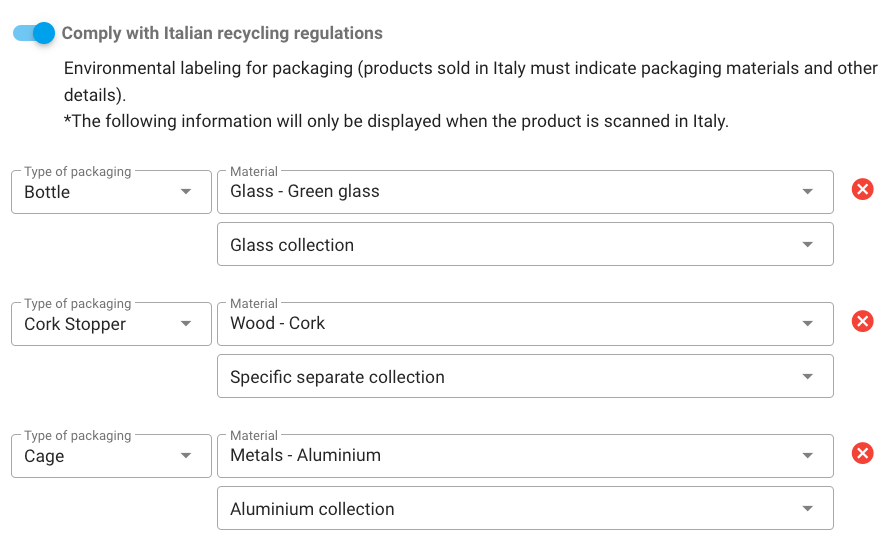889x542 pixels.
Task: Open the Cork Stopper packaging type dropdown
Action: coord(110,324)
